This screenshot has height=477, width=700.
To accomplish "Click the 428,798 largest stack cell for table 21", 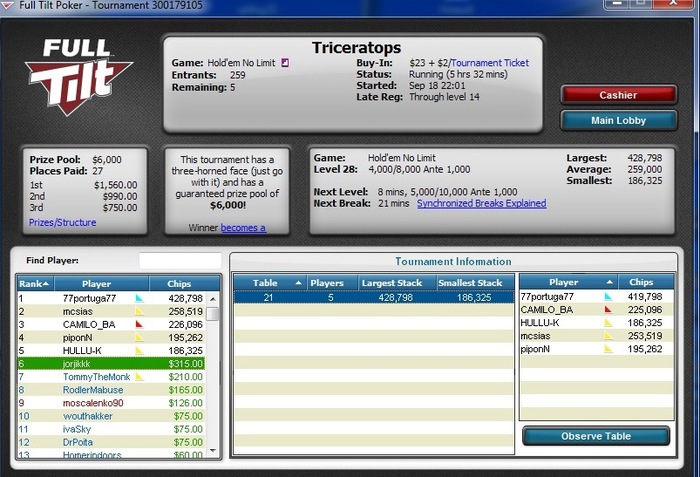I will [396, 297].
